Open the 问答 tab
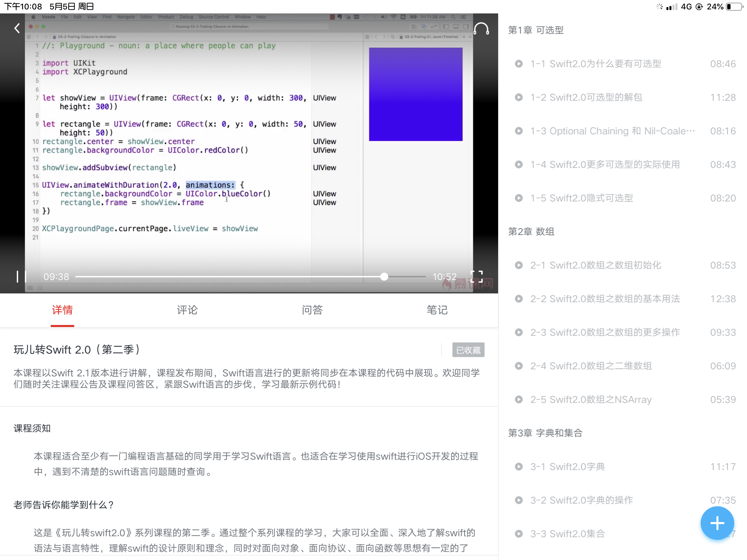Image resolution: width=747 pixels, height=560 pixels. 312,310
